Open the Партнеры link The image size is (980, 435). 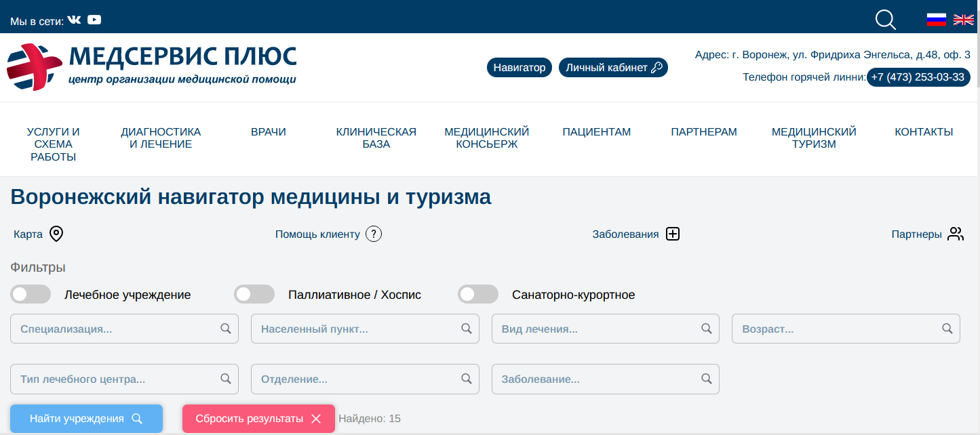[x=916, y=234]
